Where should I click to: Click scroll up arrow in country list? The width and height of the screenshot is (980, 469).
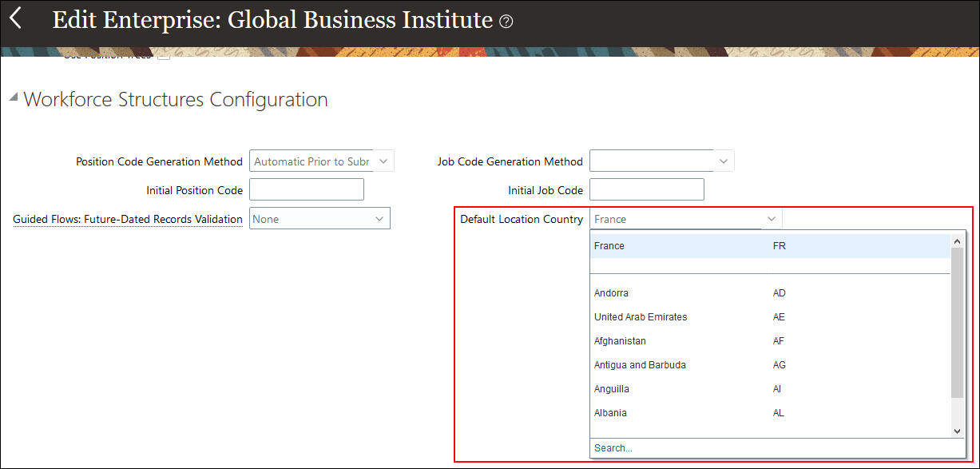tap(958, 240)
